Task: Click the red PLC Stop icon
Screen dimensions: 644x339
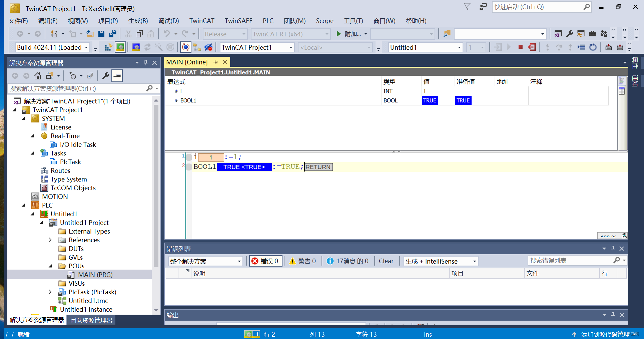Action: coord(520,47)
